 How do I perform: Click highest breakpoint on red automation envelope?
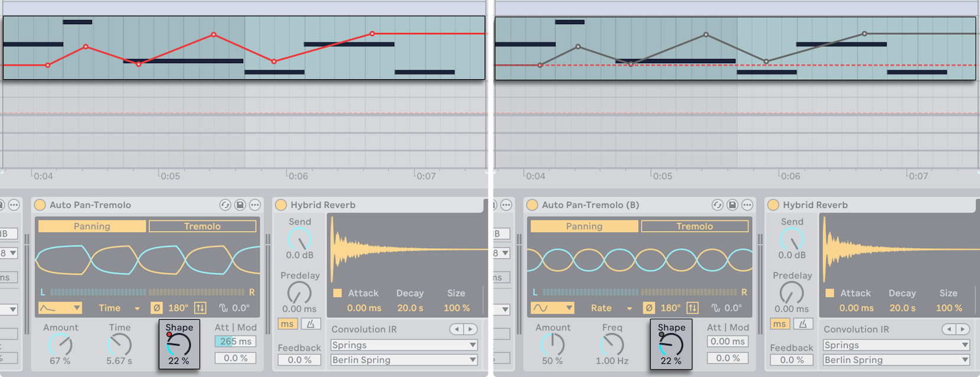372,34
